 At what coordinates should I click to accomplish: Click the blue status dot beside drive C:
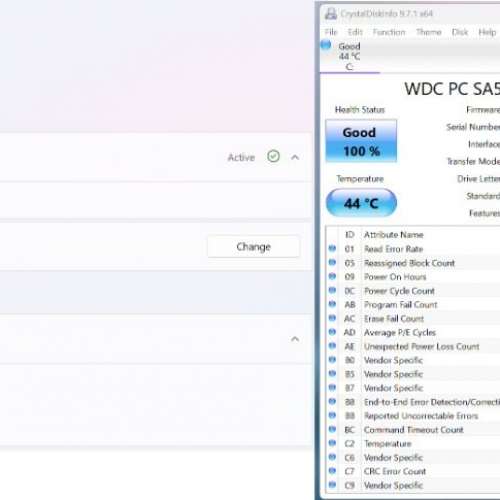click(x=326, y=44)
